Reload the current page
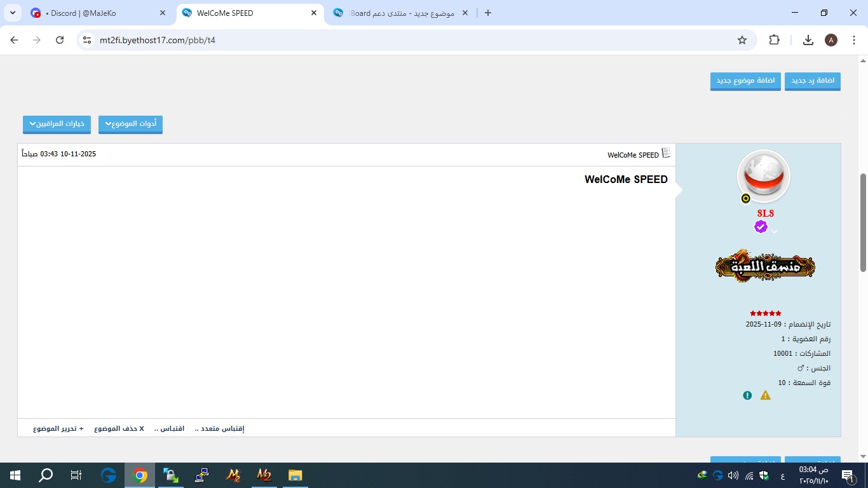This screenshot has width=868, height=488. (60, 40)
